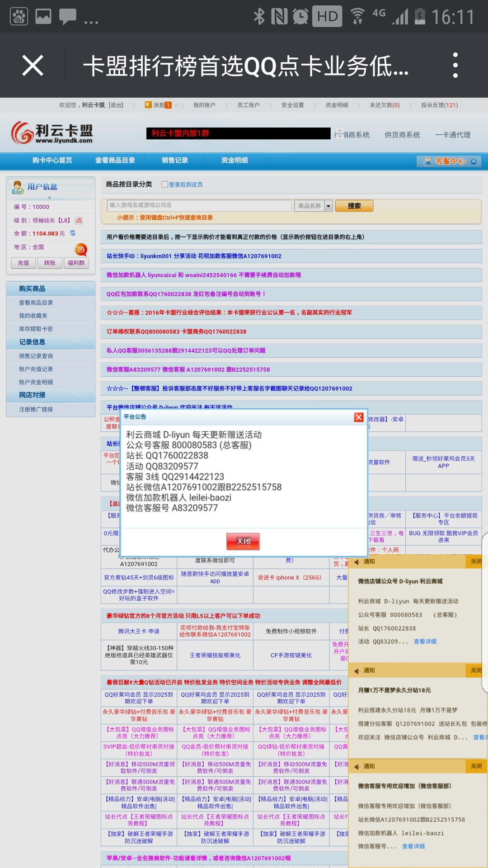Open 账户充值记录 in sidebar

click(36, 369)
